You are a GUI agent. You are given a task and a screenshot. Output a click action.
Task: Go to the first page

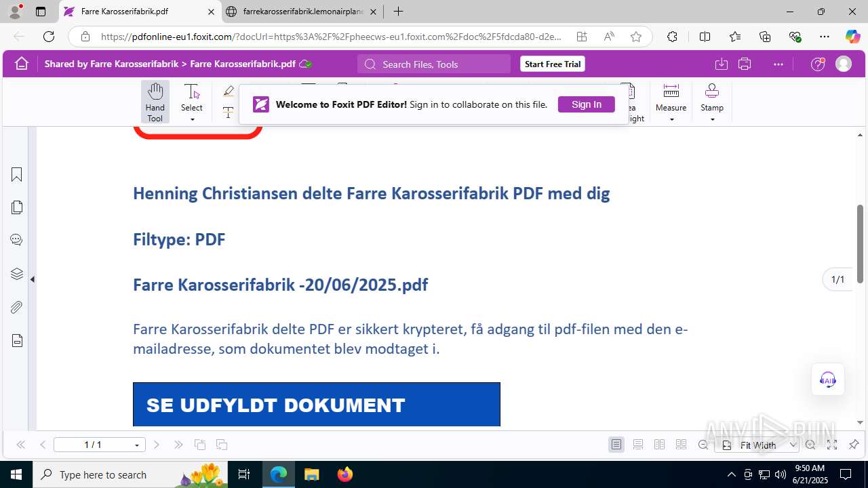click(20, 445)
